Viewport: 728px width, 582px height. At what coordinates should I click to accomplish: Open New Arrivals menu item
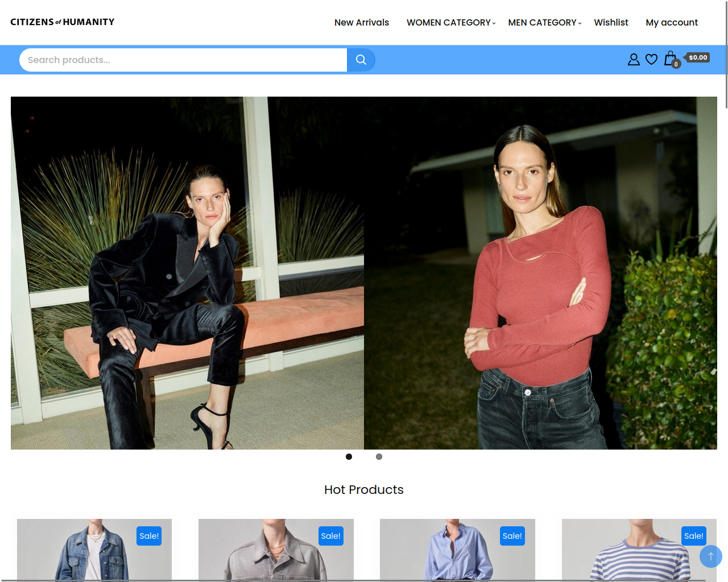pyautogui.click(x=362, y=22)
